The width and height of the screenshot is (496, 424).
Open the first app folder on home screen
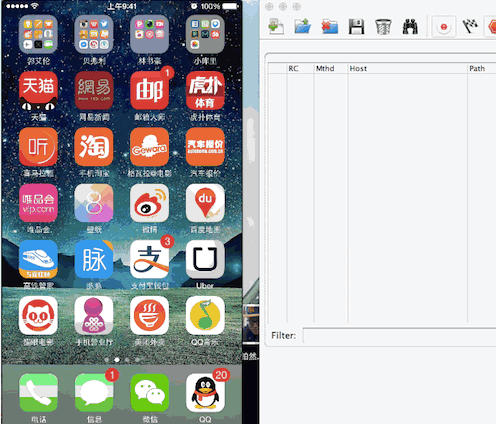tap(38, 34)
